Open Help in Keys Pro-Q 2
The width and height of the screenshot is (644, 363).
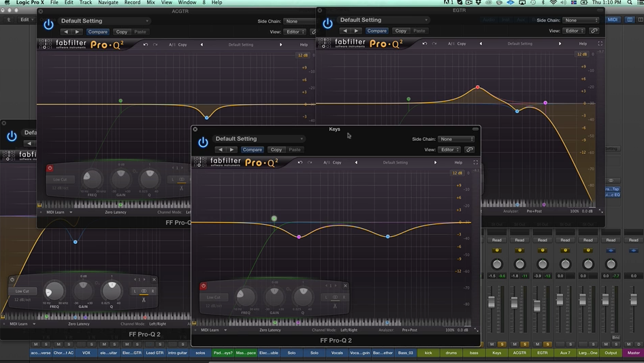[458, 162]
